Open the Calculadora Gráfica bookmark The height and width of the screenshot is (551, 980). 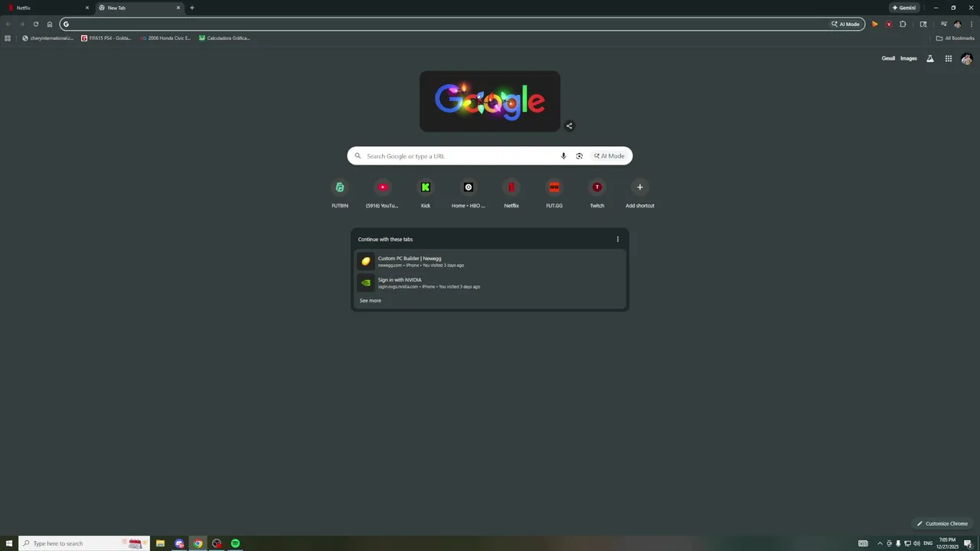(224, 37)
